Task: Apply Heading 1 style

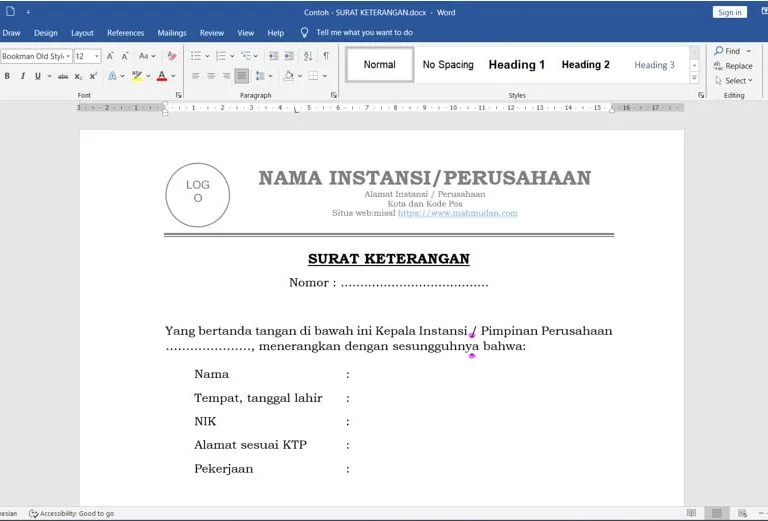Action: click(517, 65)
